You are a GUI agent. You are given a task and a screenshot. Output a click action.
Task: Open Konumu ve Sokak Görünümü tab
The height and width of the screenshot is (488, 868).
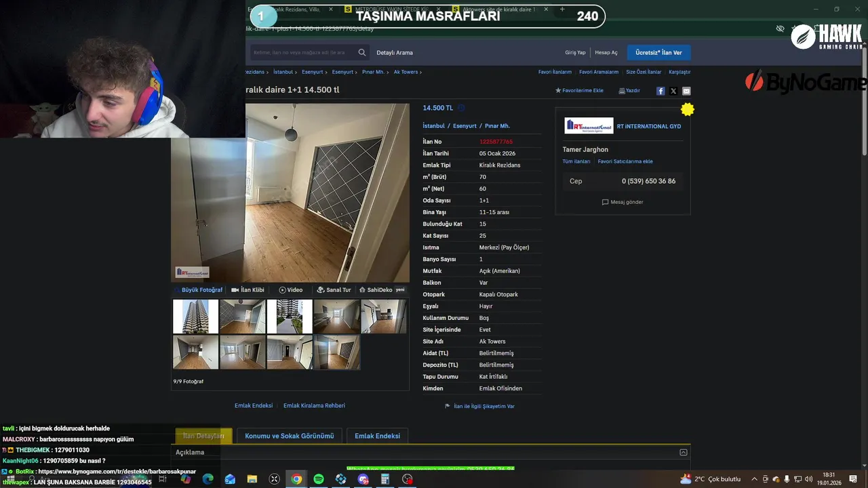[290, 436]
